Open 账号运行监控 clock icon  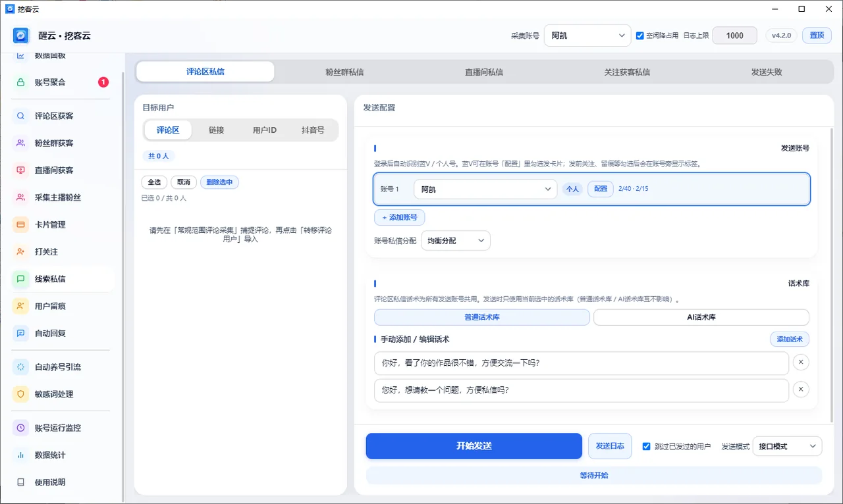(20, 428)
